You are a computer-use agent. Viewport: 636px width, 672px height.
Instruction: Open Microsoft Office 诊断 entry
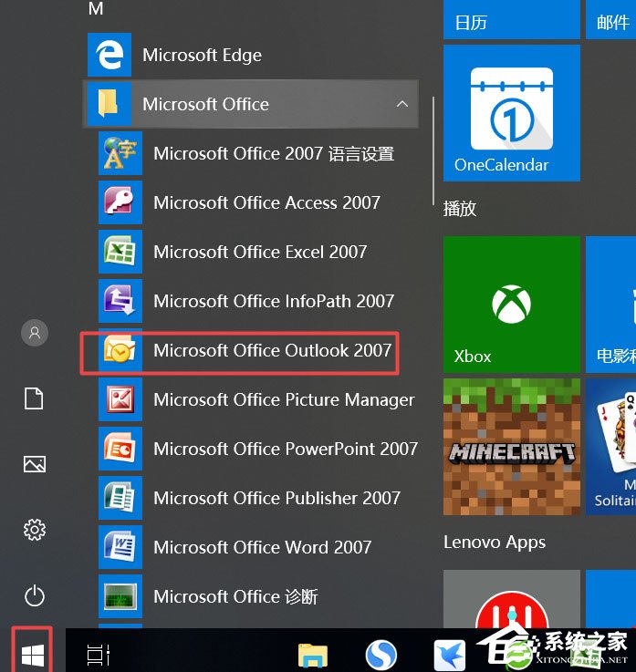coord(235,596)
